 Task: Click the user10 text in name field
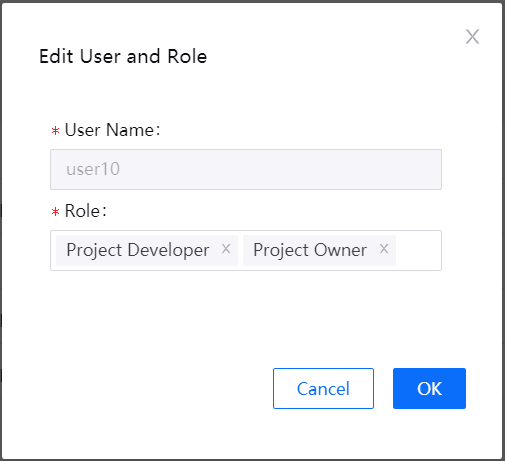coord(93,169)
